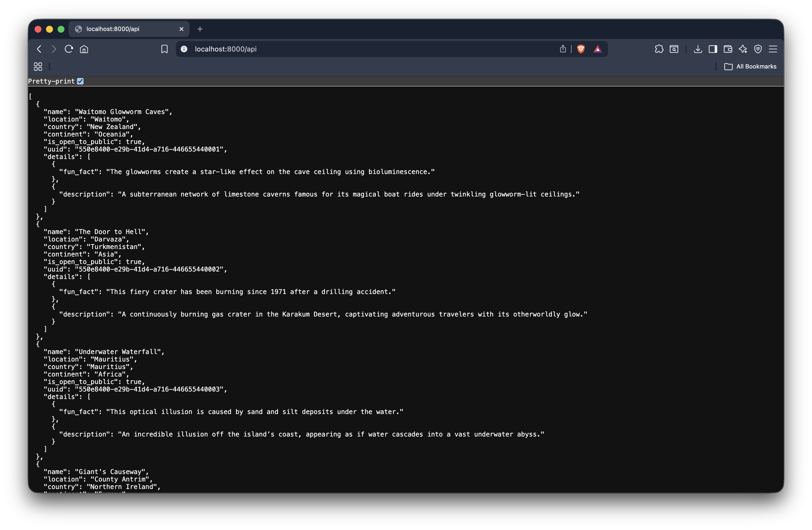
Task: Bookmark this page
Action: (164, 49)
